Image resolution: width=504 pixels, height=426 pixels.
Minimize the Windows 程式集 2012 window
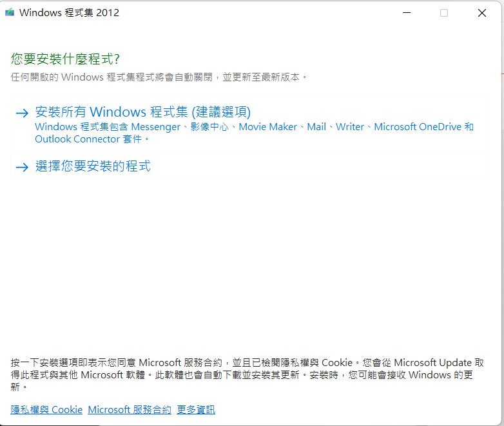(407, 13)
